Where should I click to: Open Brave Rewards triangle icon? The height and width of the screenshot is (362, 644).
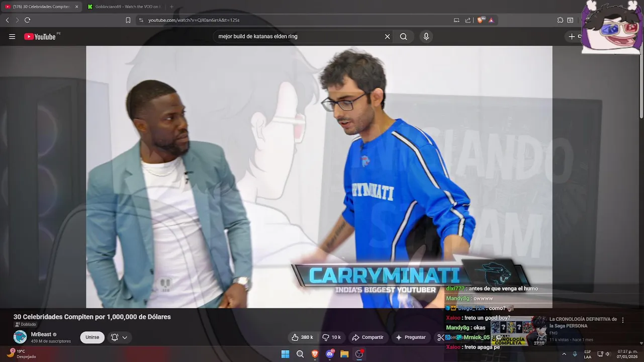491,20
